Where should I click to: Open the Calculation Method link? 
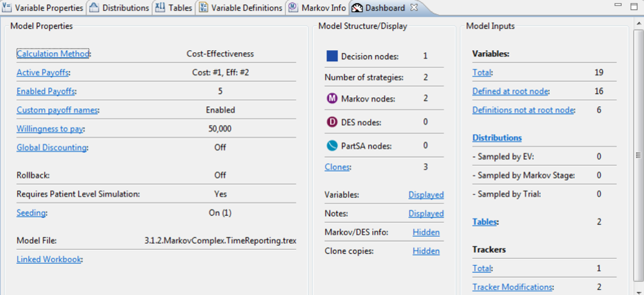[53, 54]
